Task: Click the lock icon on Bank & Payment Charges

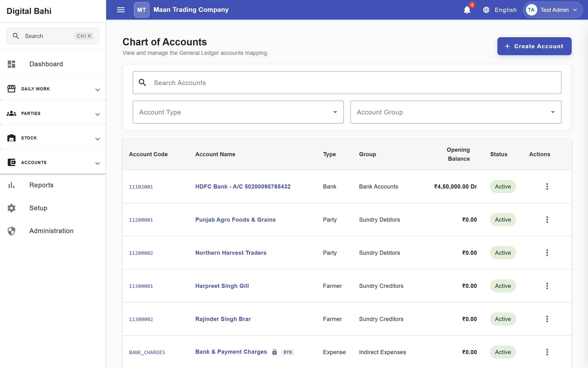Action: coord(274,352)
